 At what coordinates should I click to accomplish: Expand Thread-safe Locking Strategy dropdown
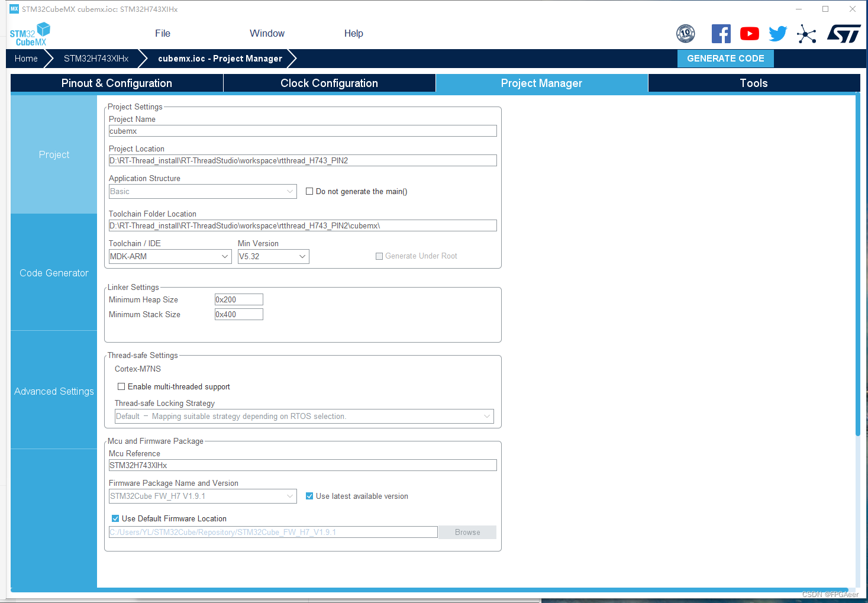click(304, 416)
